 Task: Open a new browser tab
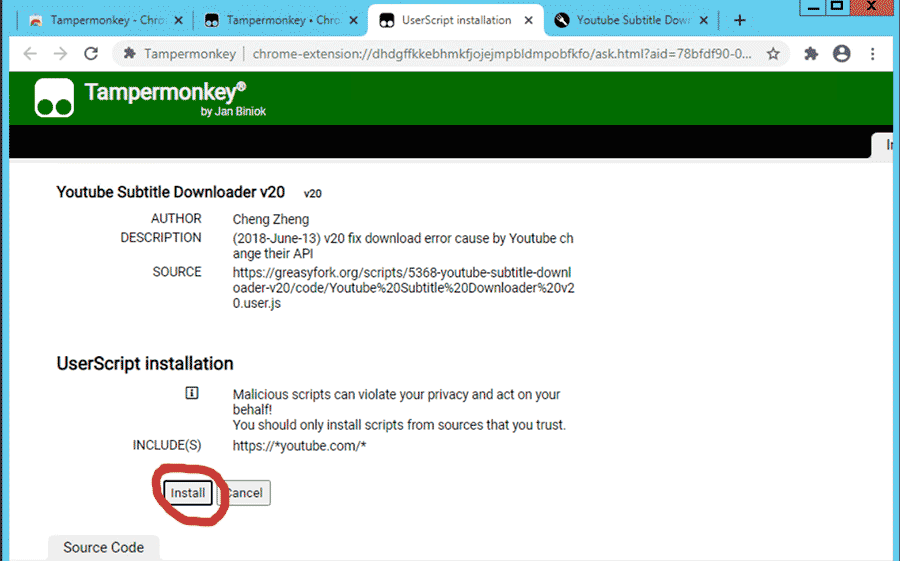point(739,21)
